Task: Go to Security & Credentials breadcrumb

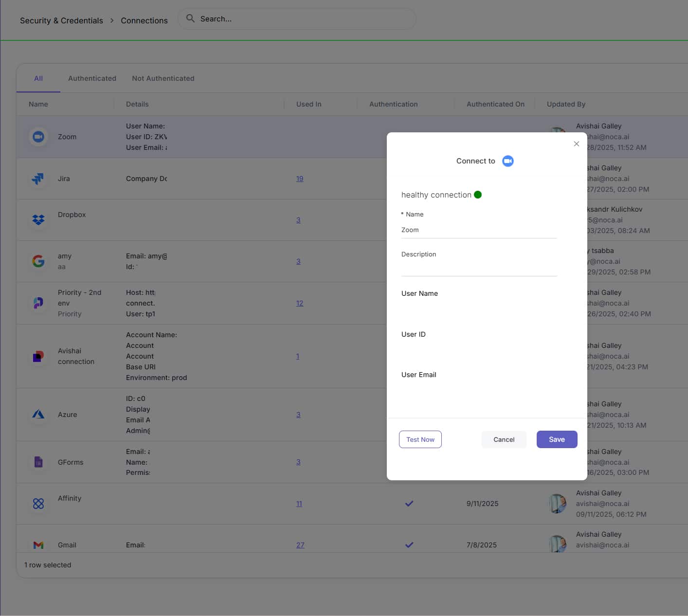Action: coord(61,20)
